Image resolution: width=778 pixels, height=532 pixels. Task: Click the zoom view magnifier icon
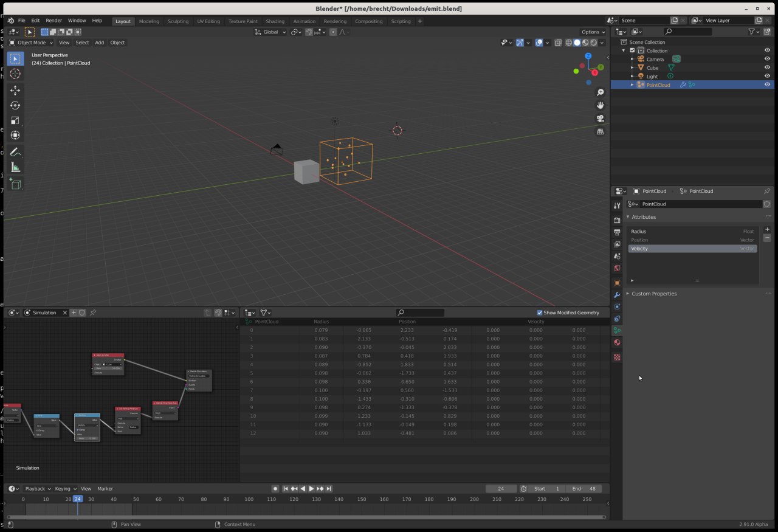601,92
